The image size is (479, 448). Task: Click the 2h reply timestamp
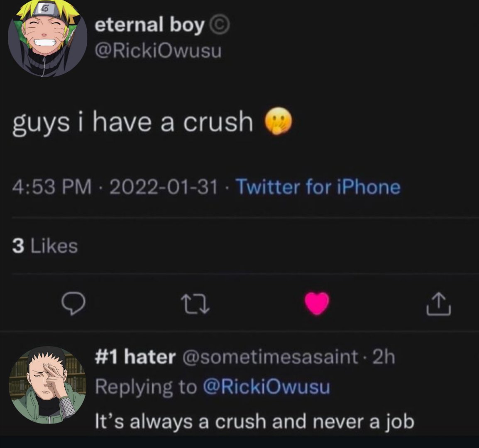(384, 357)
